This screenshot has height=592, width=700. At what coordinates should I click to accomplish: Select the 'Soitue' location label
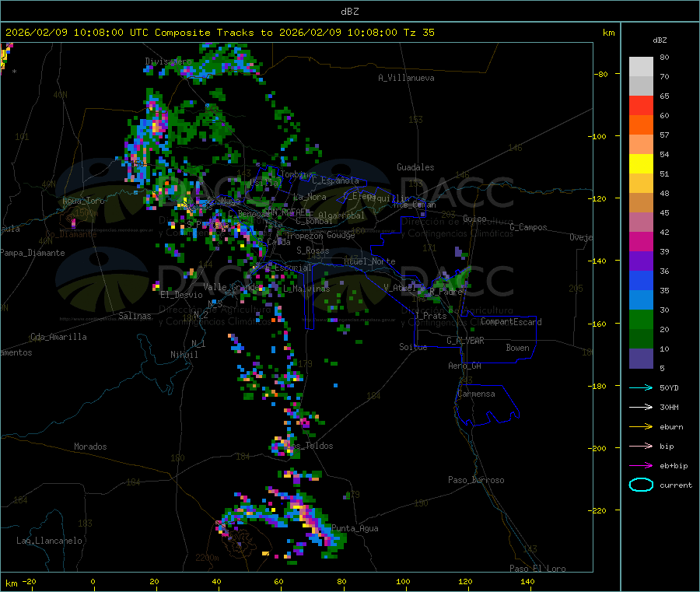coord(413,347)
